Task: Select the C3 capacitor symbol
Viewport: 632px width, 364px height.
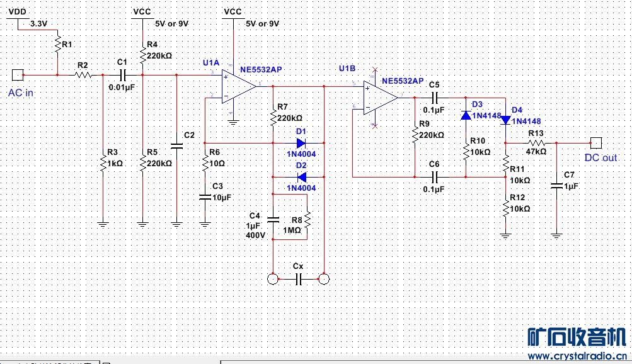Action: 205,197
